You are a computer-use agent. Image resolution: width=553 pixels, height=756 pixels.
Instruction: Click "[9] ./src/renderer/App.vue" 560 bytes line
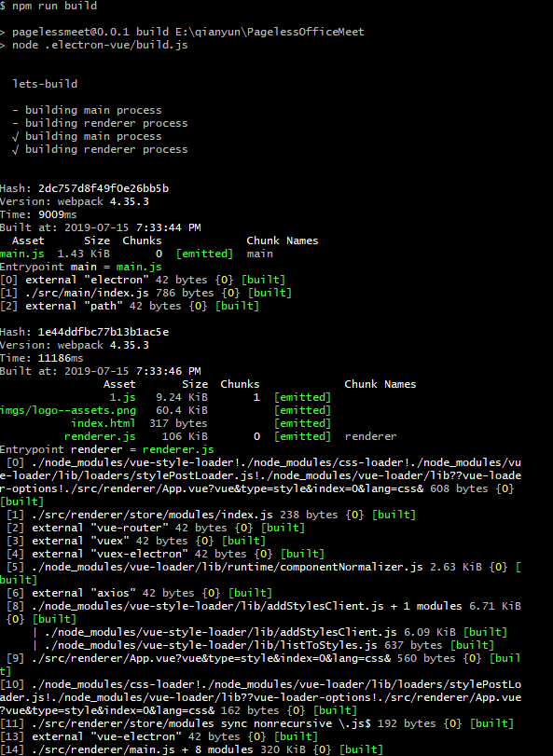(264, 658)
